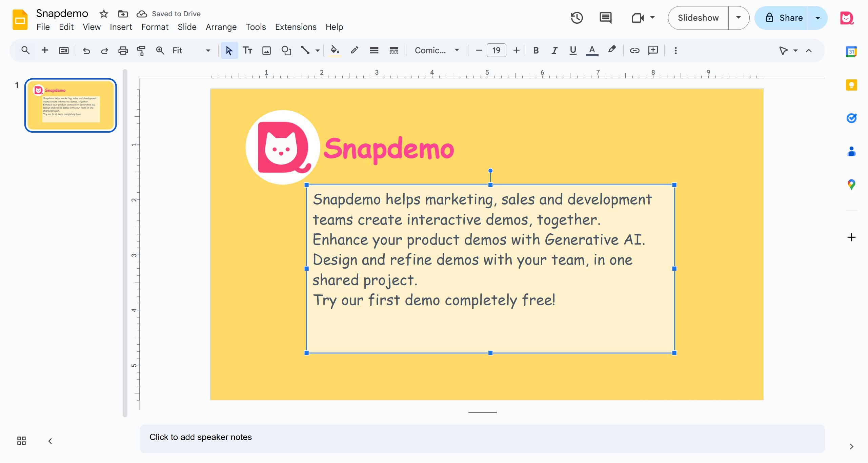Open the Extensions menu
The image size is (868, 463).
click(x=296, y=27)
